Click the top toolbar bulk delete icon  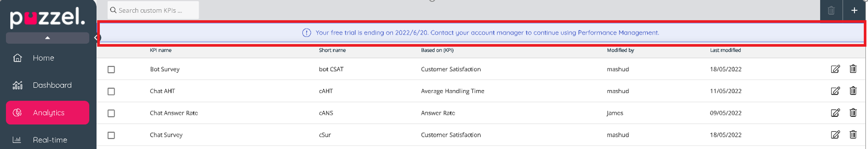831,10
